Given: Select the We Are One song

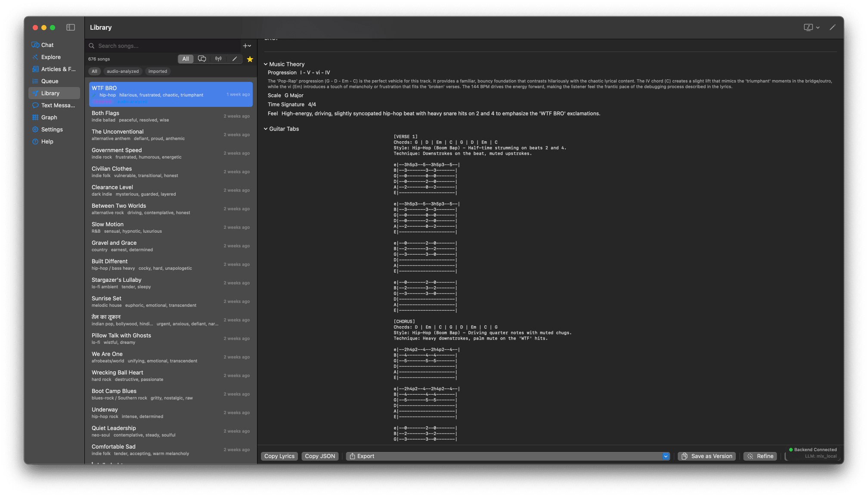Looking at the screenshot, I should pyautogui.click(x=170, y=357).
